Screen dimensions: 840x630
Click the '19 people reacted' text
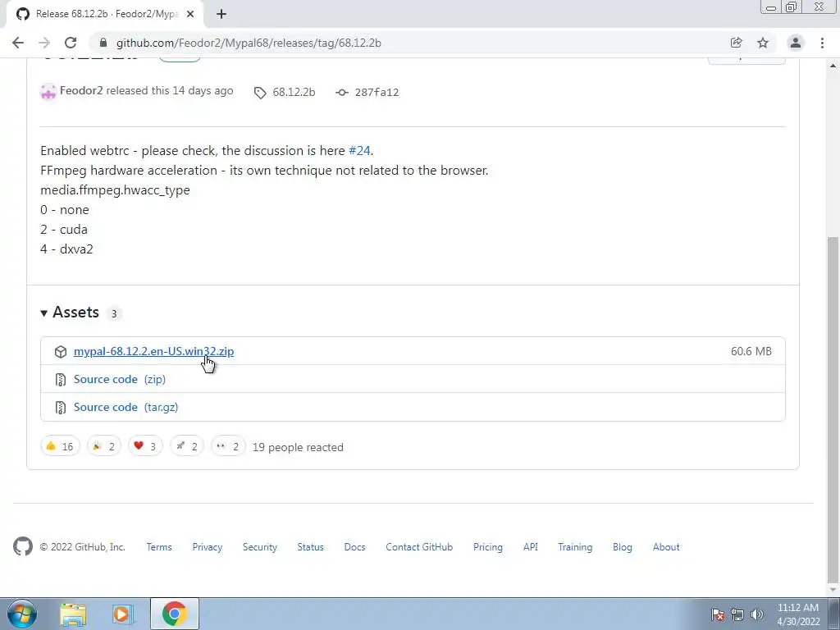tap(298, 447)
